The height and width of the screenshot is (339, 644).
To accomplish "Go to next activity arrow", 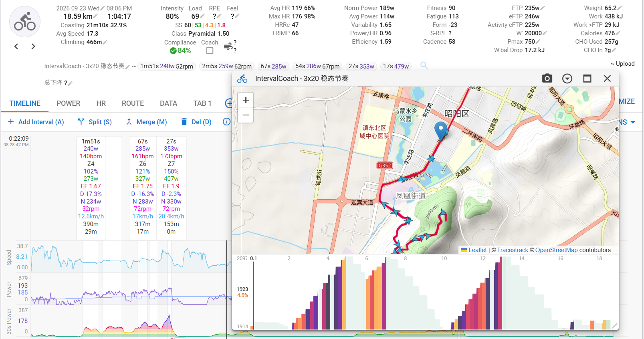I will point(33,46).
